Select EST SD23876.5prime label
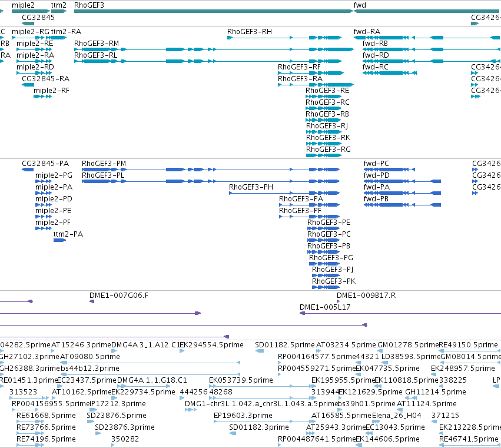This screenshot has height=448, width=501. coord(117,416)
